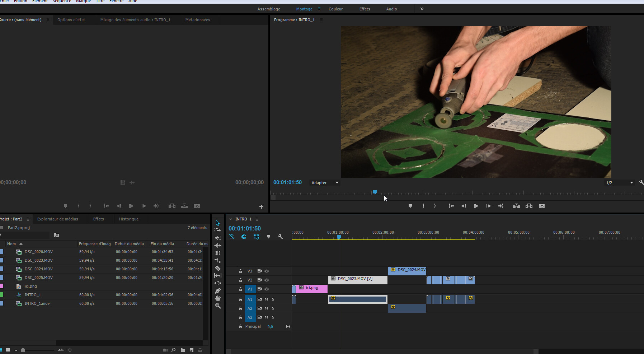Open the 1/2 playback resolution dropdown
The width and height of the screenshot is (644, 354).
click(x=620, y=183)
